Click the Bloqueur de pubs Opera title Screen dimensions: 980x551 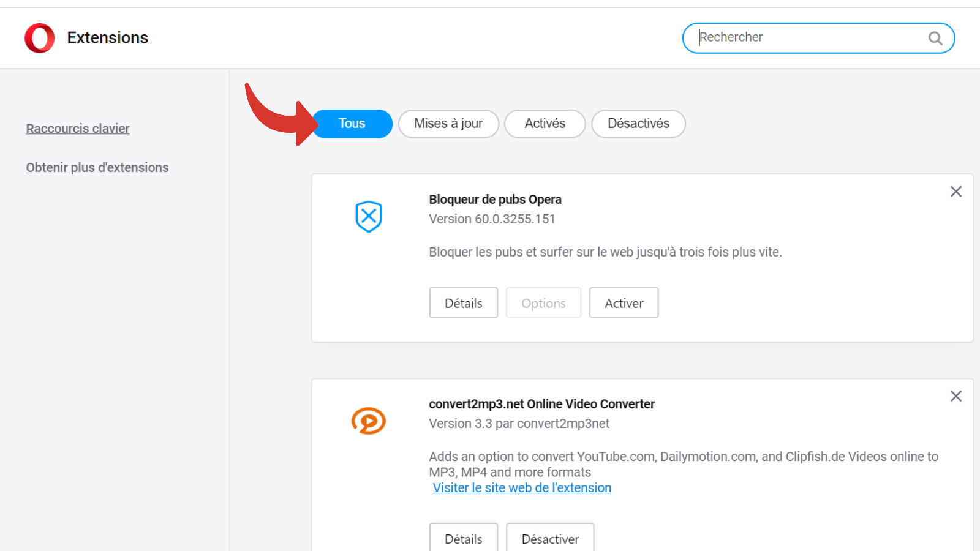(495, 200)
